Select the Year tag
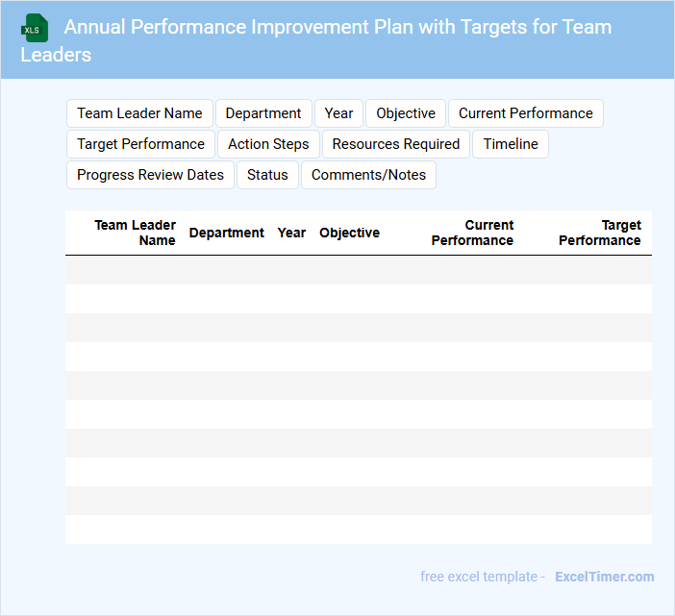675x616 pixels. [x=338, y=113]
